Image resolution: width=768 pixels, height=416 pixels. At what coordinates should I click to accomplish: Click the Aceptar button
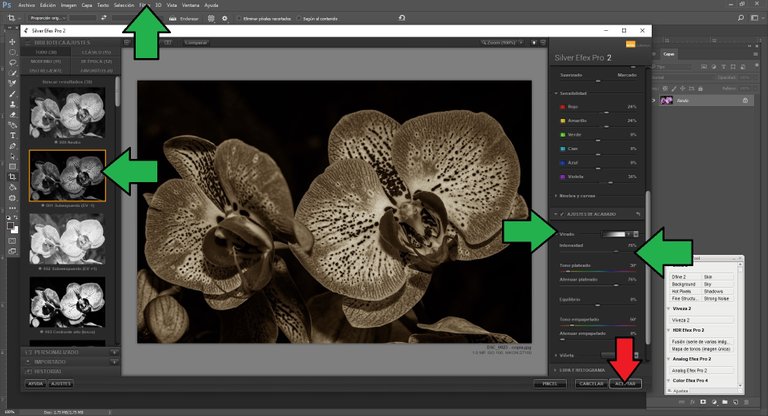click(625, 384)
